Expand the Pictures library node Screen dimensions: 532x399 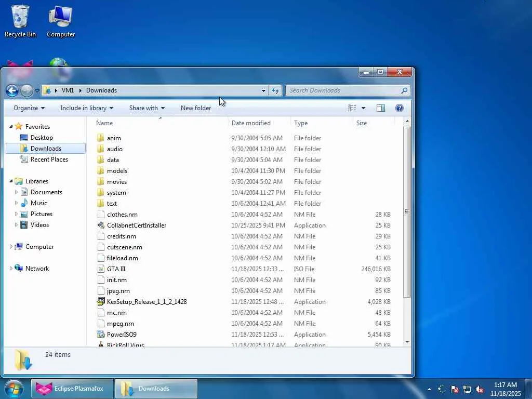click(x=16, y=214)
